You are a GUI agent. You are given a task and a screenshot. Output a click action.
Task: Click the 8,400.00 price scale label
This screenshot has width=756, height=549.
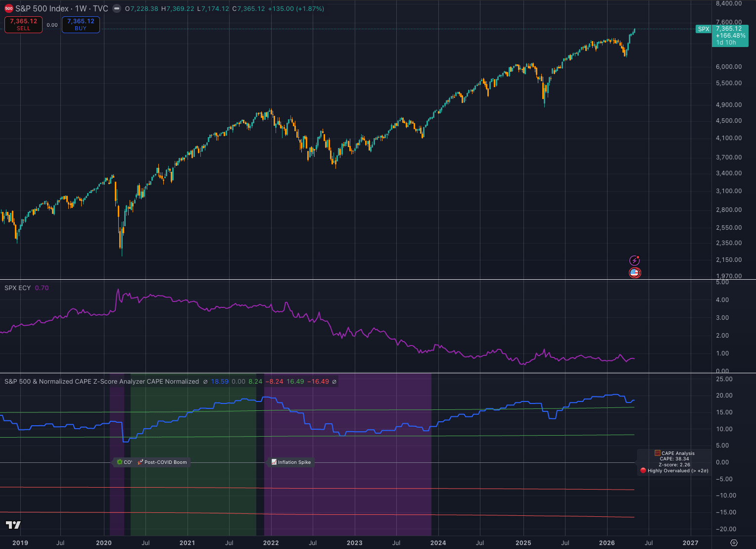729,3
